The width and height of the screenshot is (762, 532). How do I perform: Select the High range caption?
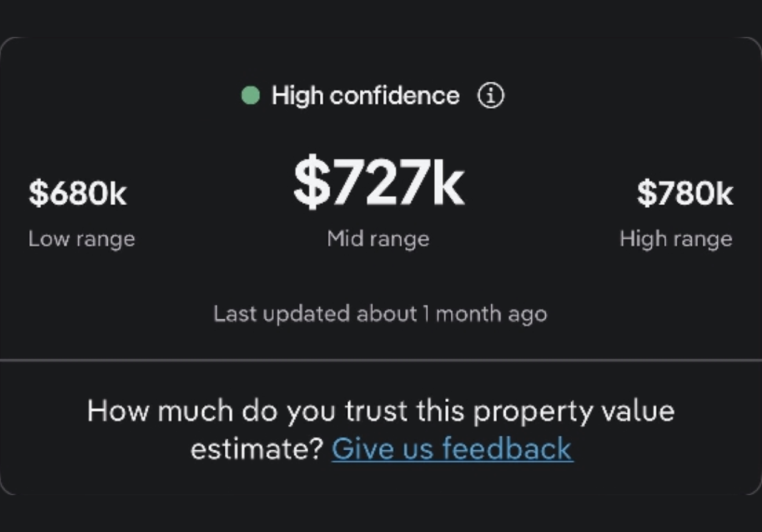pos(676,239)
